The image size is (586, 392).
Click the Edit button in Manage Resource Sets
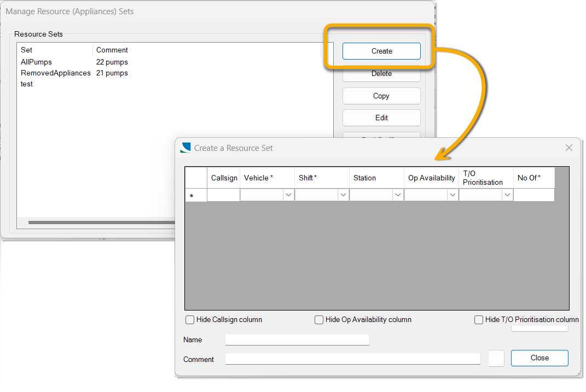[381, 118]
